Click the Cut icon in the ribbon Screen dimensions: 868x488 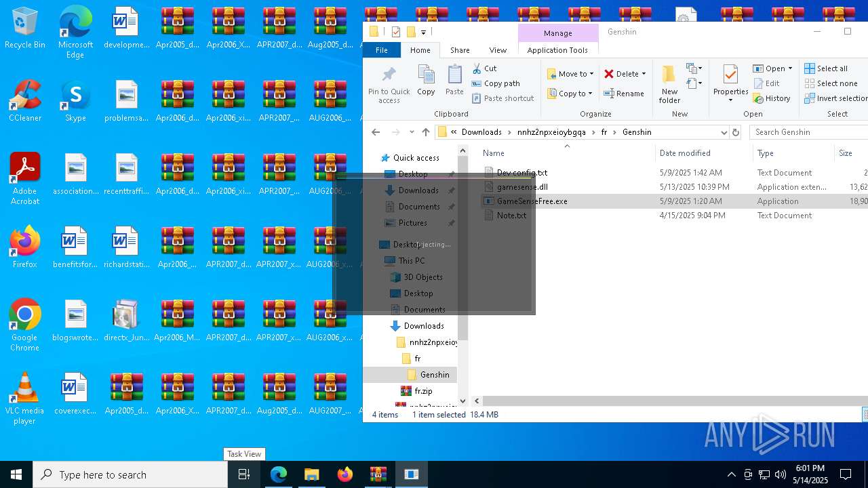point(477,68)
